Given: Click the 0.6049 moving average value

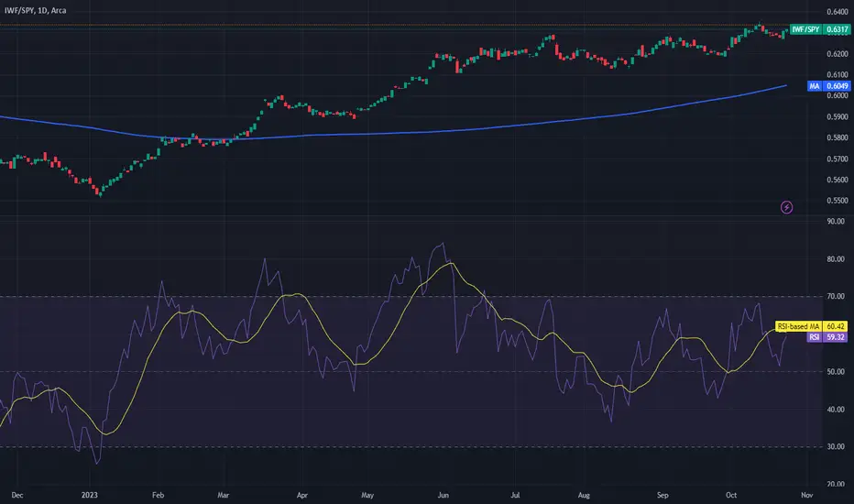Looking at the screenshot, I should pos(837,86).
